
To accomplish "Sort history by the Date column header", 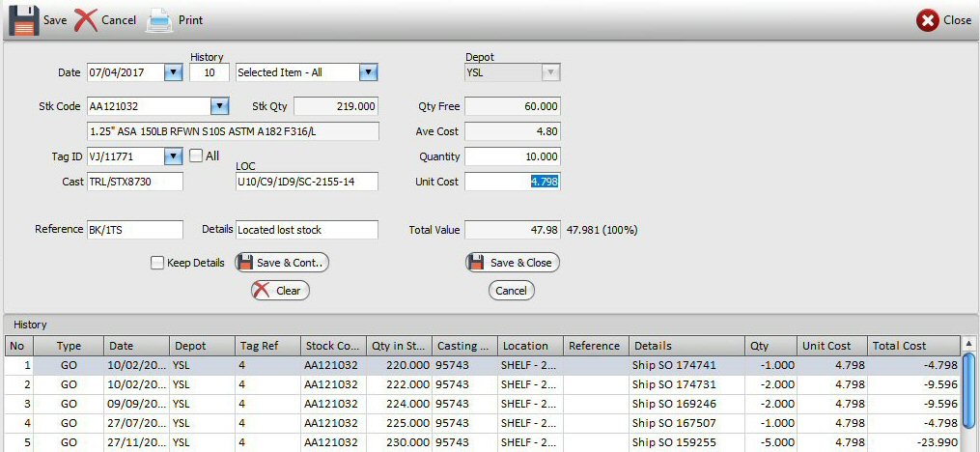I will pos(134,346).
